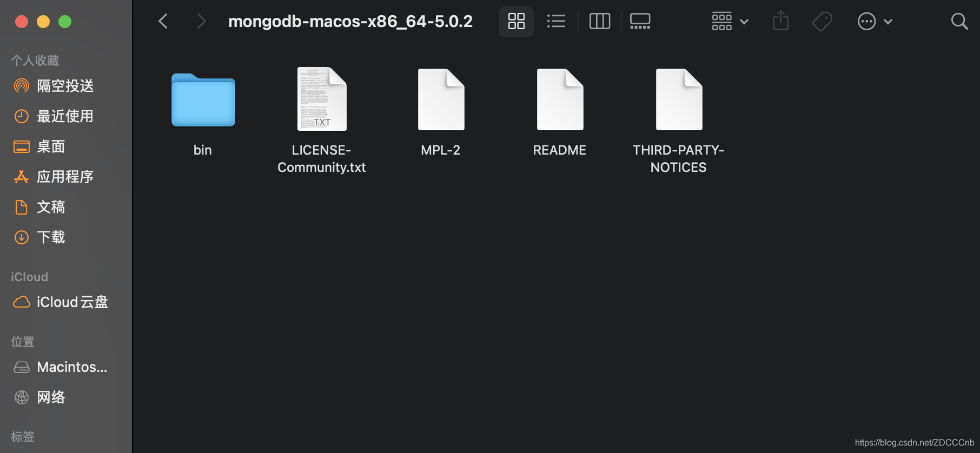Select the bin folder icon

(x=203, y=99)
